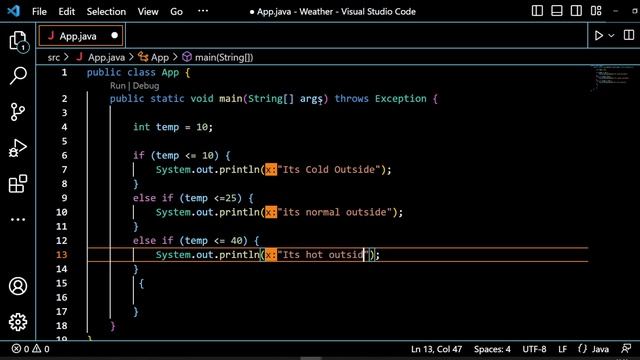Change indentation via Spaces: 4
Screen dimensions: 640x360
pyautogui.click(x=492, y=349)
